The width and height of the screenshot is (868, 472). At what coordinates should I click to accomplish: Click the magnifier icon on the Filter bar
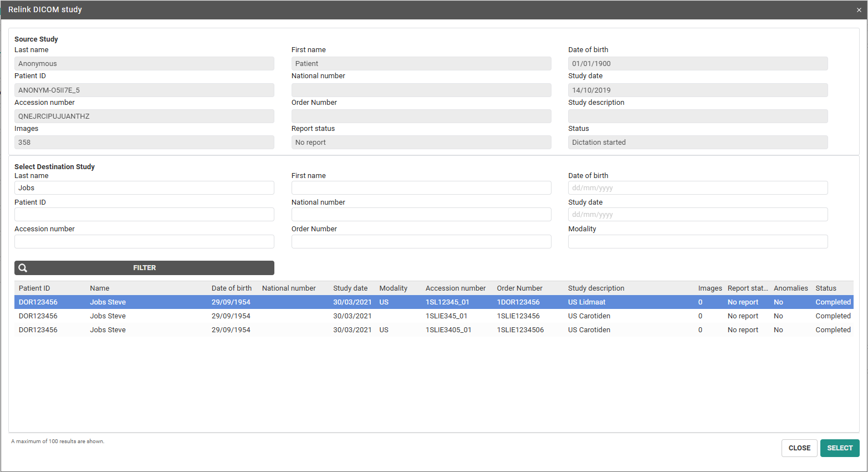(23, 268)
